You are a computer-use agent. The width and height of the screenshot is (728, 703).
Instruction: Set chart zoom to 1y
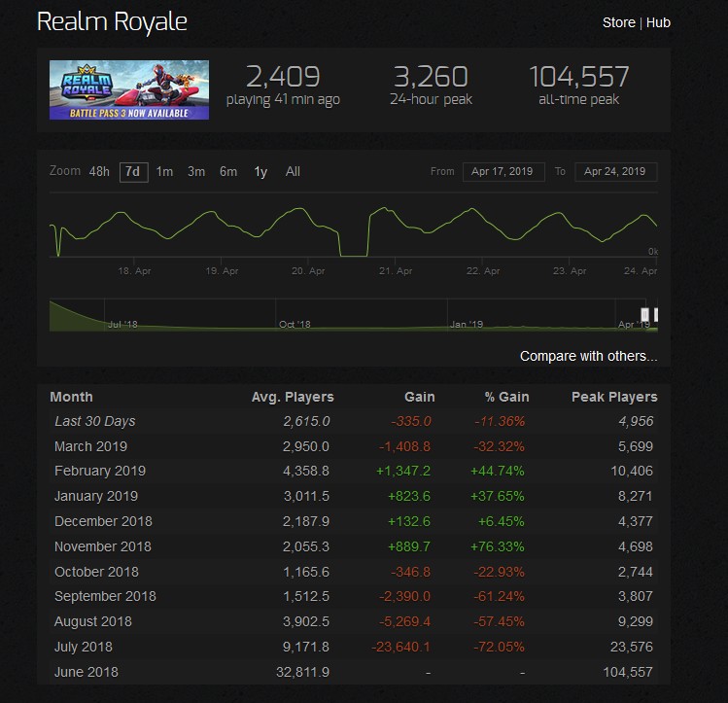point(260,172)
